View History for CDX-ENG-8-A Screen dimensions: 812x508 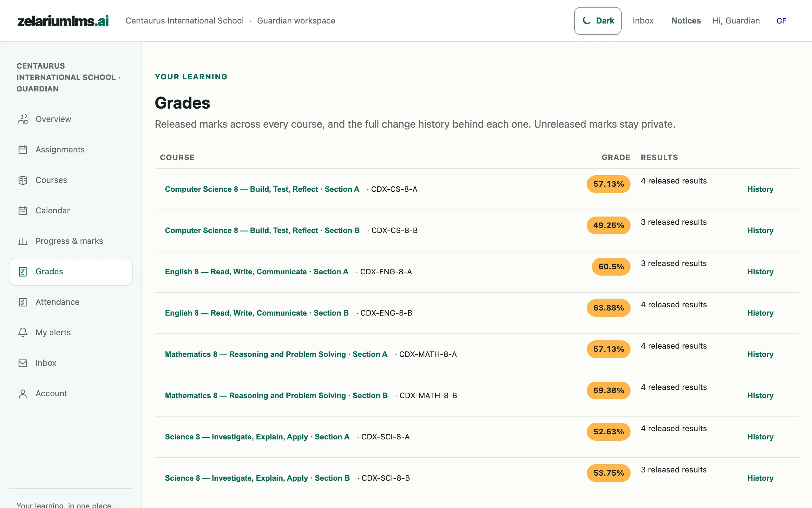pyautogui.click(x=760, y=272)
